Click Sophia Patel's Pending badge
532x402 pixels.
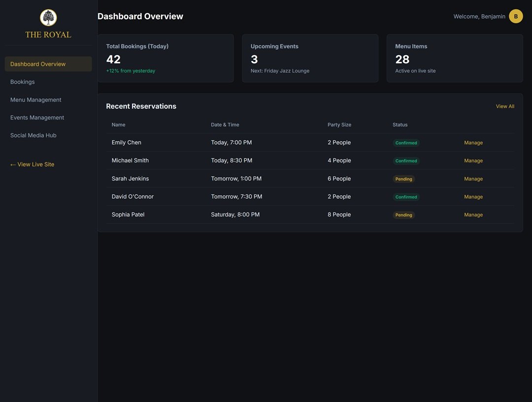click(x=404, y=215)
